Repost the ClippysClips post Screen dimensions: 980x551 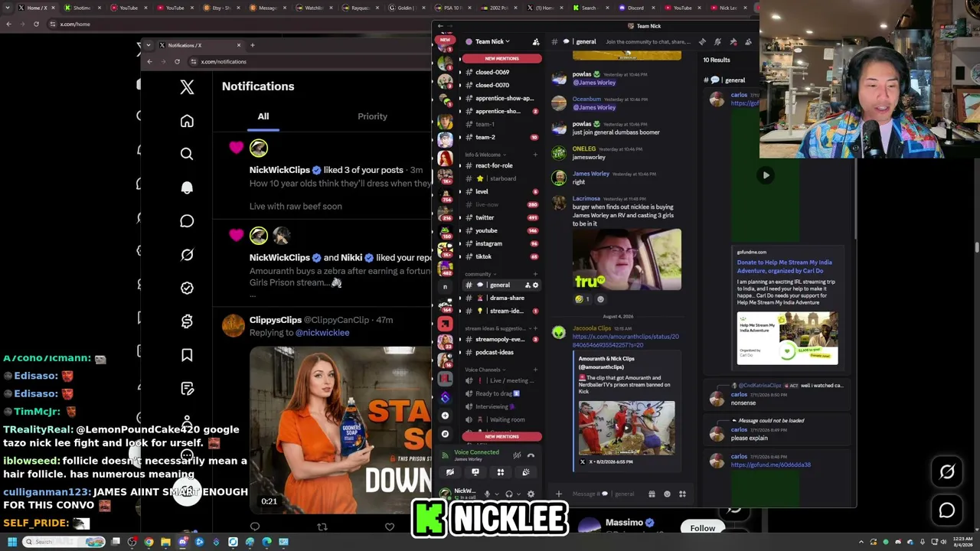pos(322,527)
